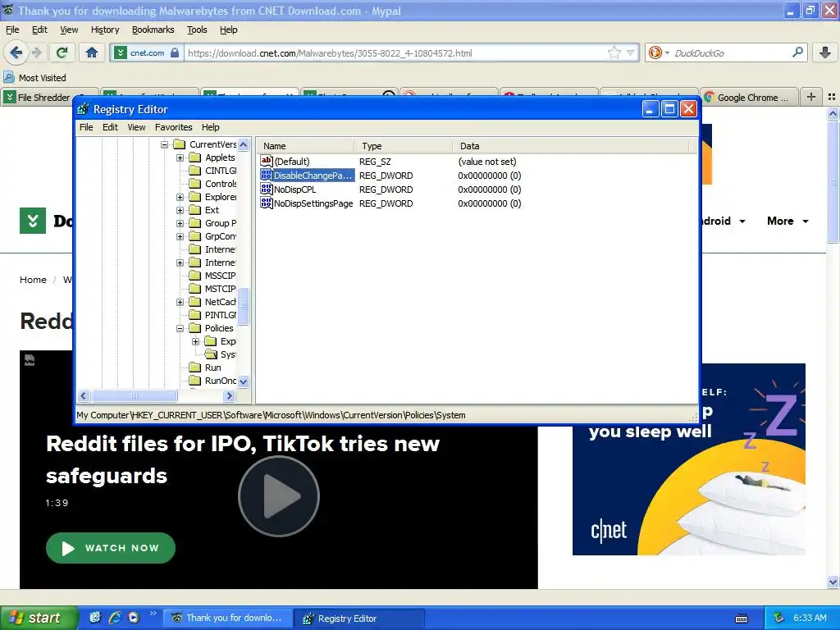
Task: Click the Registry Editor title bar icon
Action: point(83,109)
